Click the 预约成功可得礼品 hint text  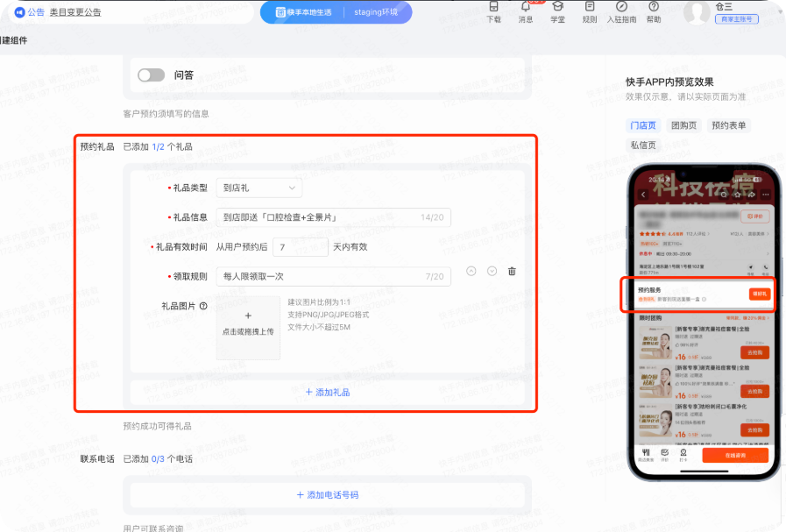pyautogui.click(x=158, y=426)
